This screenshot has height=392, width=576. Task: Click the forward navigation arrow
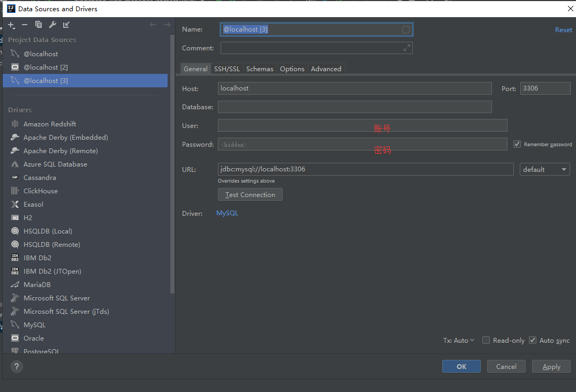166,24
